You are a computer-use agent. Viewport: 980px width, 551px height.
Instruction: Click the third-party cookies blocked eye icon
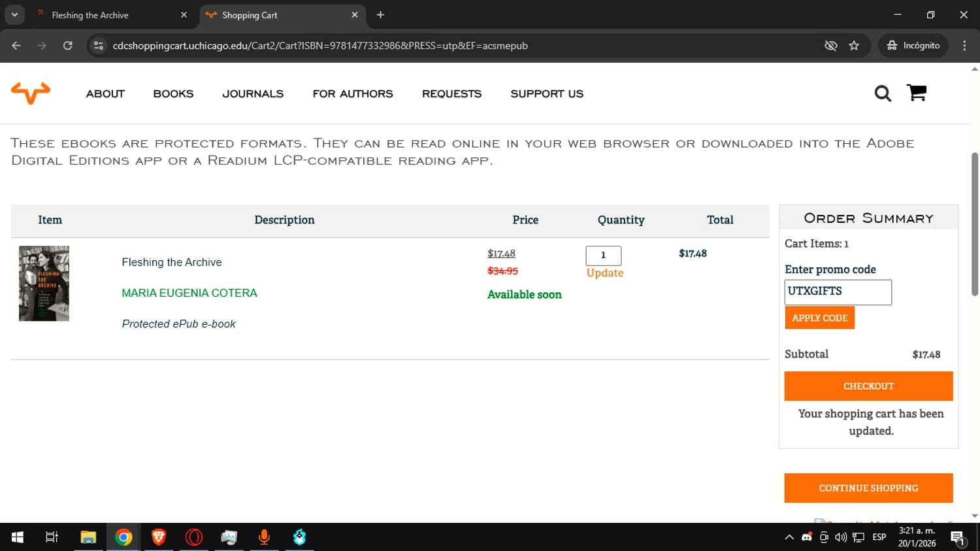point(831,46)
